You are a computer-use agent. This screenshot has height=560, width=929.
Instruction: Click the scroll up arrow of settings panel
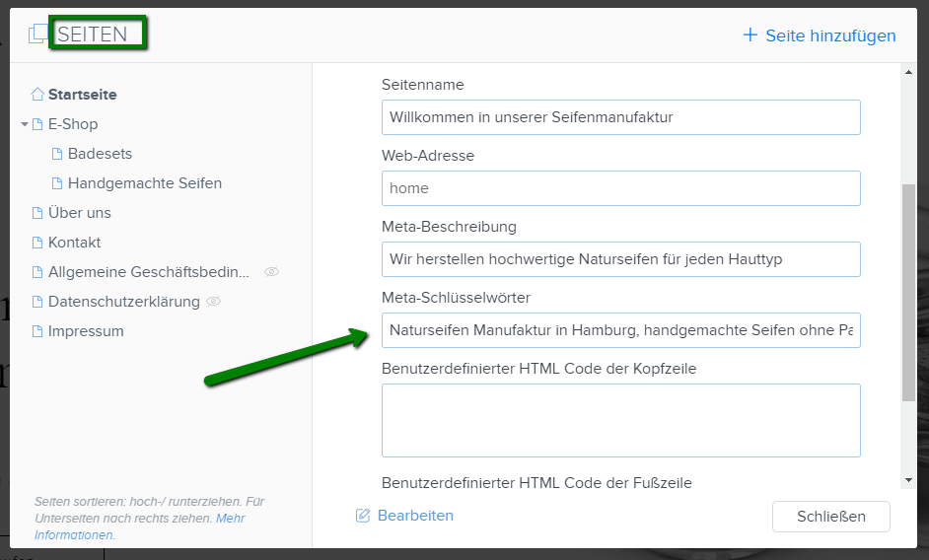[x=909, y=72]
